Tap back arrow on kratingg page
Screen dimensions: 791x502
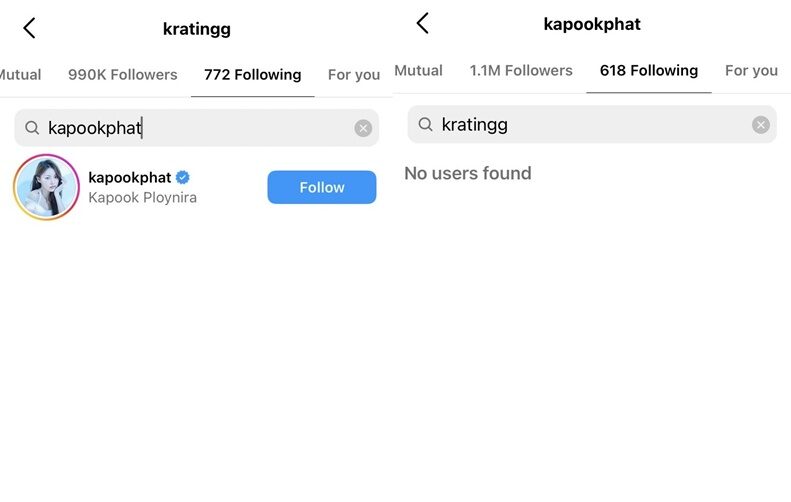click(x=29, y=28)
